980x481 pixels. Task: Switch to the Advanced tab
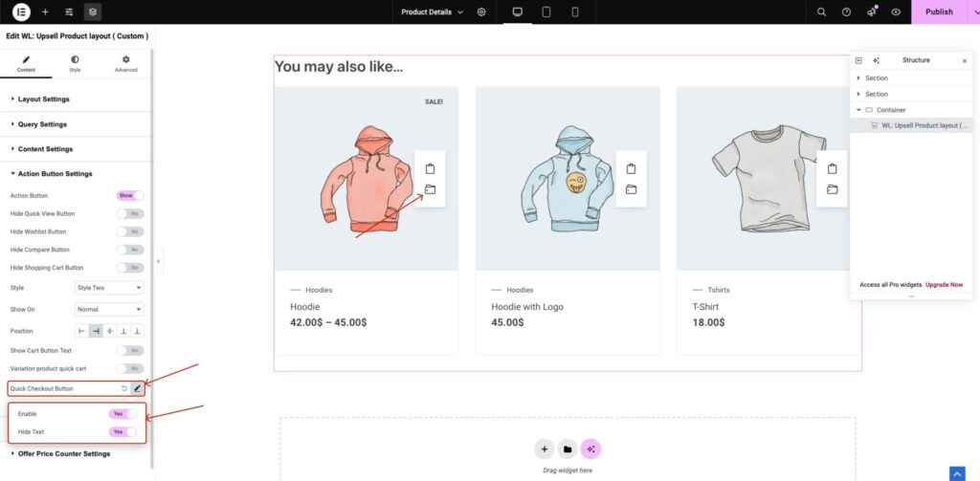(x=125, y=64)
